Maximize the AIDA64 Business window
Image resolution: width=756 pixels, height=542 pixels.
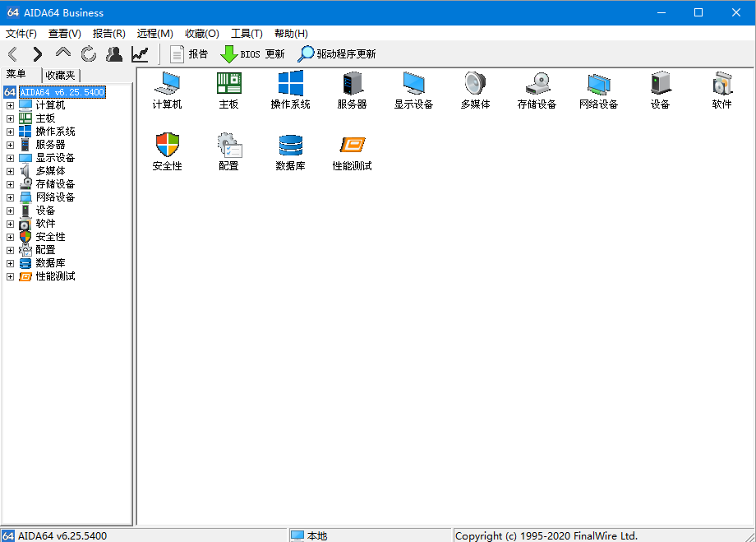click(x=698, y=12)
